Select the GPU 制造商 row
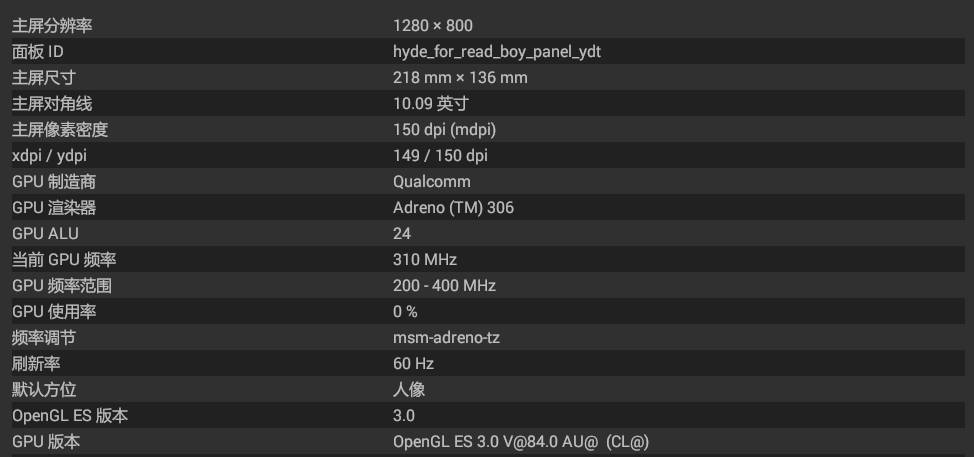Screen dimensions: 974x457 (487, 181)
